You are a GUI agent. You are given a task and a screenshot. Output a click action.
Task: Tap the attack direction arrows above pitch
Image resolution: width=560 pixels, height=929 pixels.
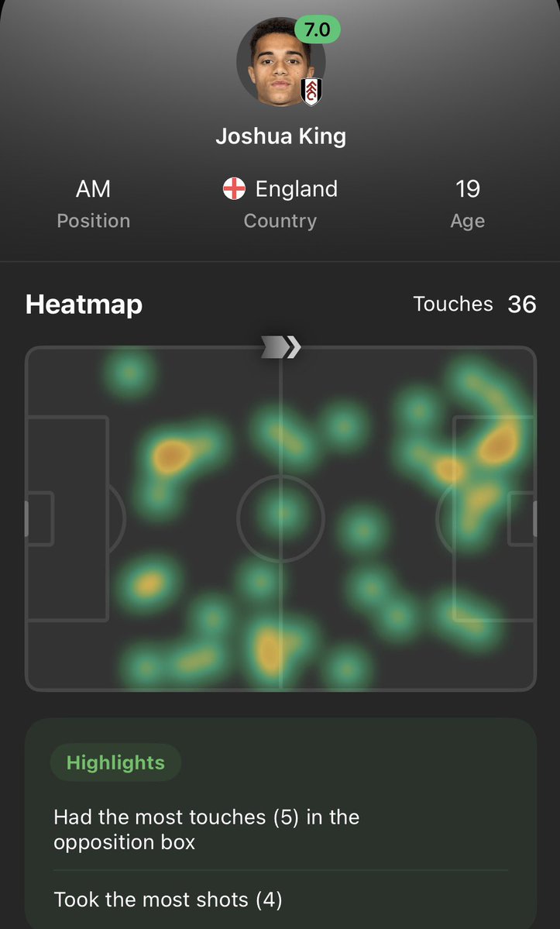tap(281, 347)
